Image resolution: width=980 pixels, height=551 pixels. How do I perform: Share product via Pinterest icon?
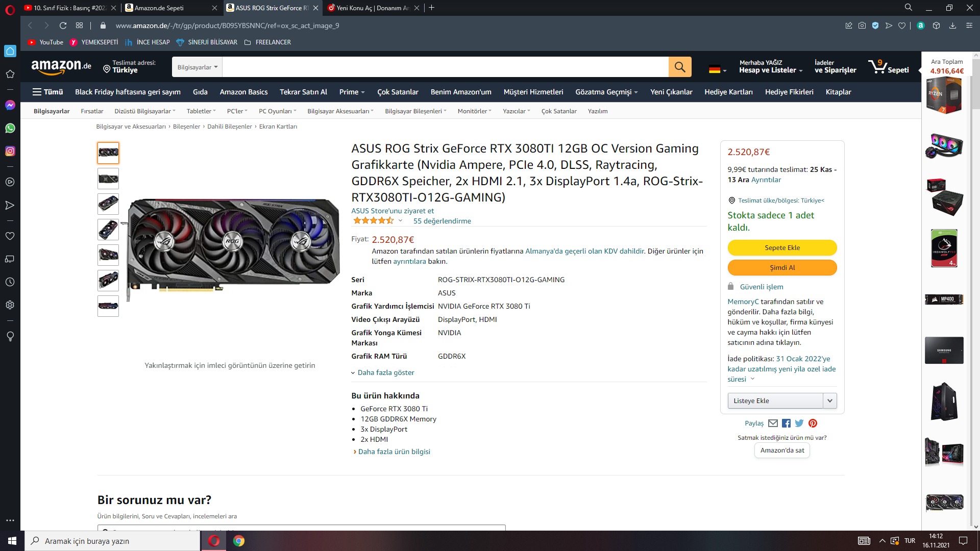point(813,423)
